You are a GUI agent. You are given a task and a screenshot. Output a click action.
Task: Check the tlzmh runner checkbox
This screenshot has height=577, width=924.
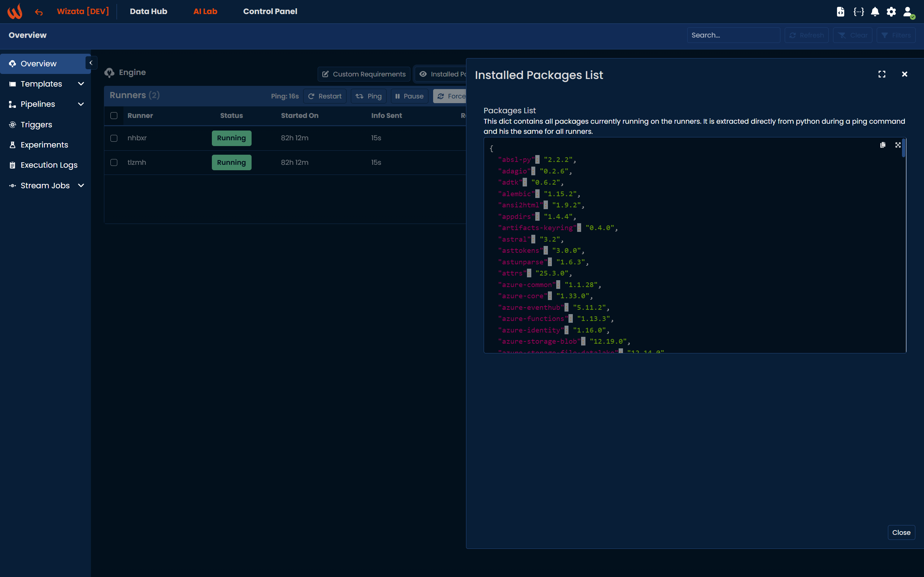point(114,163)
